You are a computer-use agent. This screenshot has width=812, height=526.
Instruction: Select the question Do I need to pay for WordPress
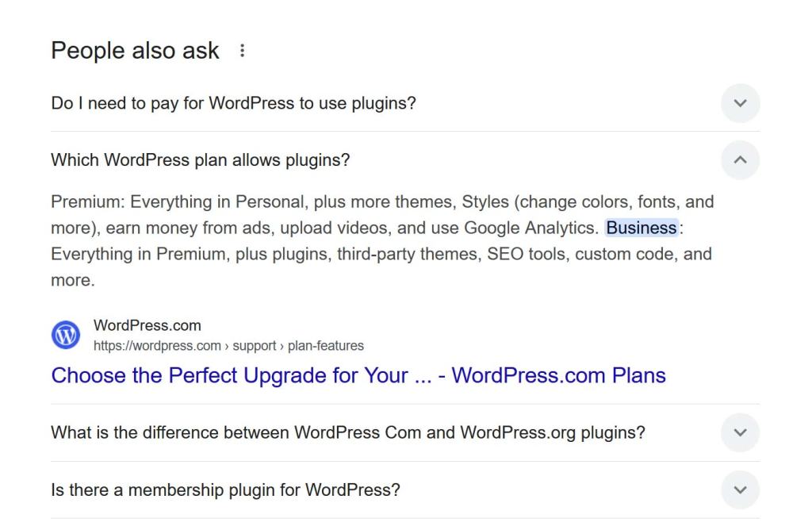tap(234, 103)
